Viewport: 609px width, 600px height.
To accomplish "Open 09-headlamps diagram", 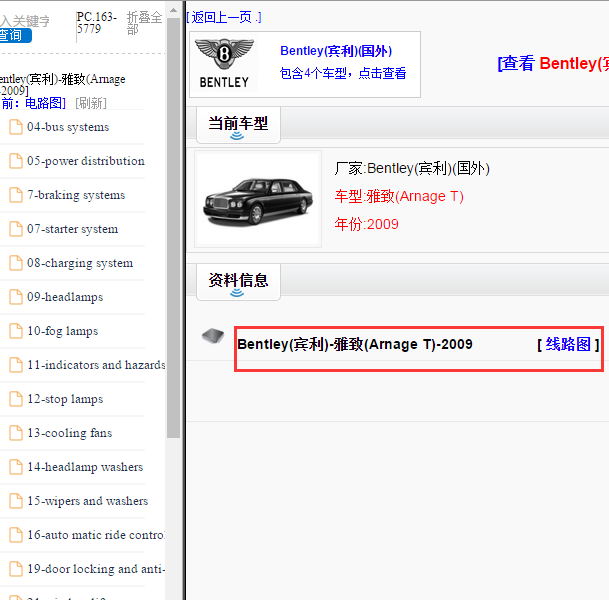I will 65,297.
